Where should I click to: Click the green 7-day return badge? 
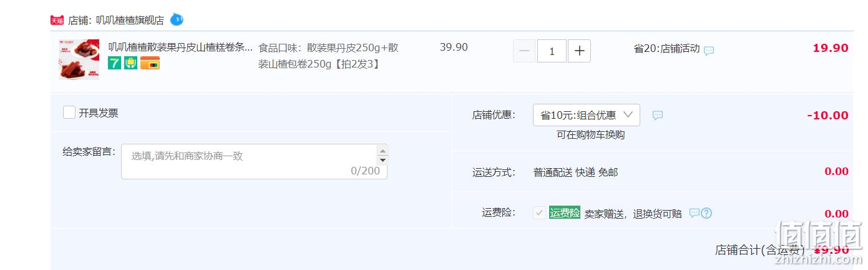(x=114, y=62)
